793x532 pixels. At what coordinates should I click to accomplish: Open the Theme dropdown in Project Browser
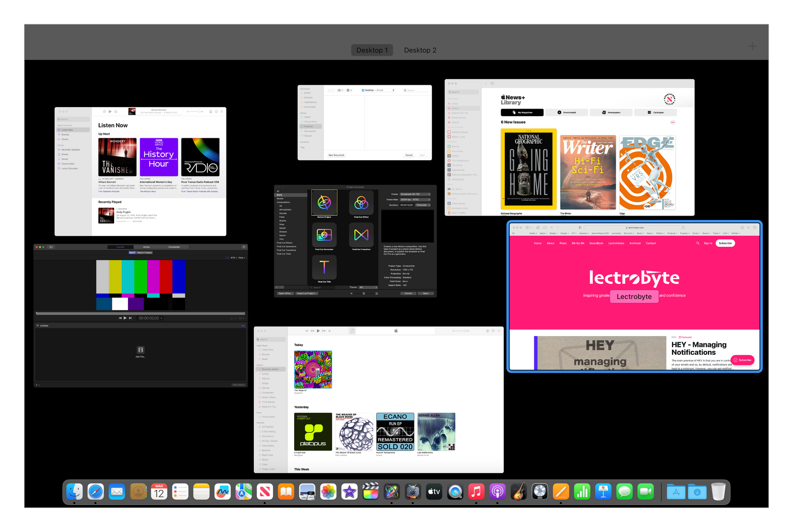368,287
